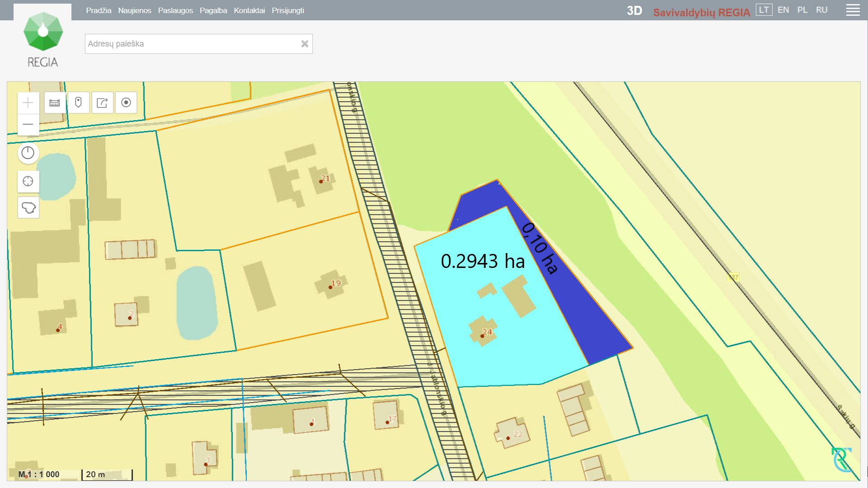Select the ruler measurement tool

tap(55, 103)
